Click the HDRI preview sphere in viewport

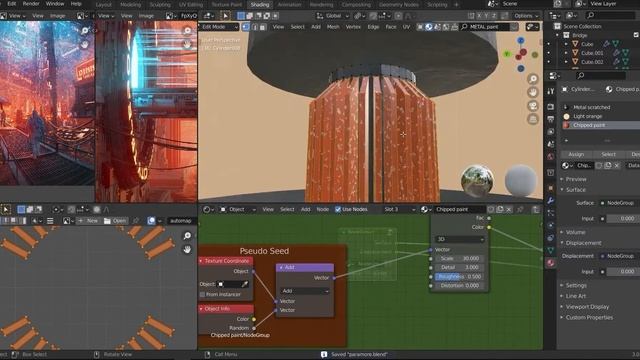477,180
